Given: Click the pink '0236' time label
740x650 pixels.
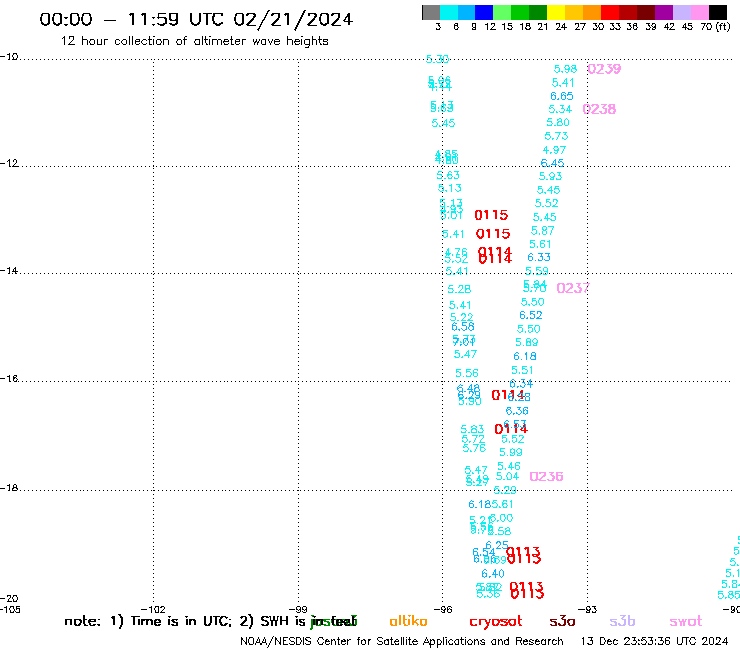Looking at the screenshot, I should click(x=547, y=476).
